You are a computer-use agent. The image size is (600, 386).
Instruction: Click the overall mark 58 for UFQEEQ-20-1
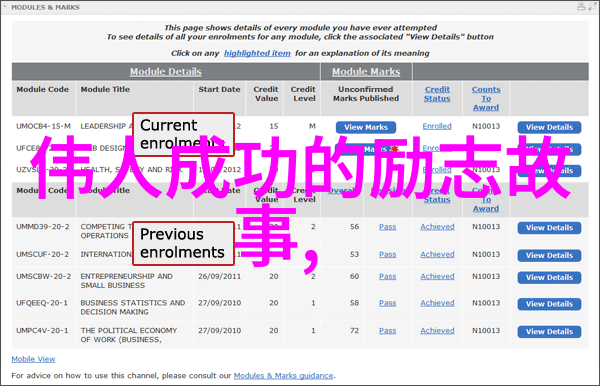coord(354,303)
